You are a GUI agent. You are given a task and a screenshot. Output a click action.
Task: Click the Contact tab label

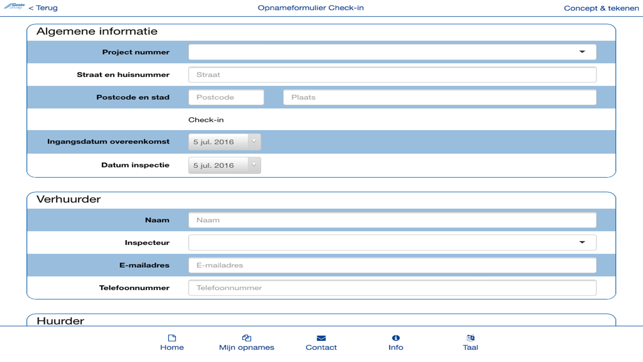(x=321, y=347)
